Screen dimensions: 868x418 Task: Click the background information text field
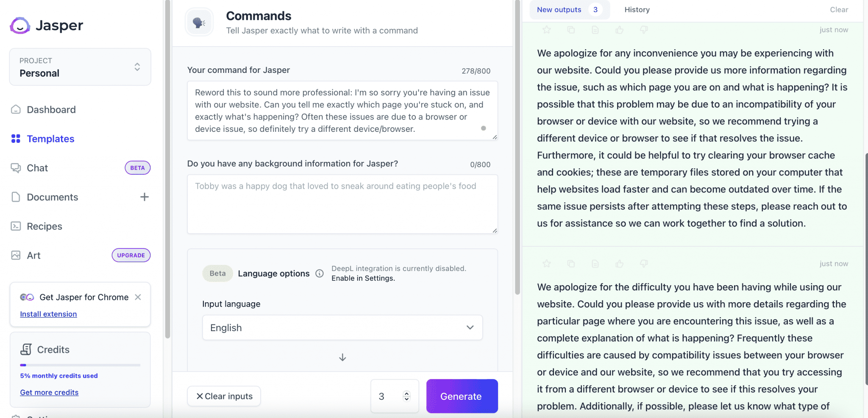(x=342, y=204)
